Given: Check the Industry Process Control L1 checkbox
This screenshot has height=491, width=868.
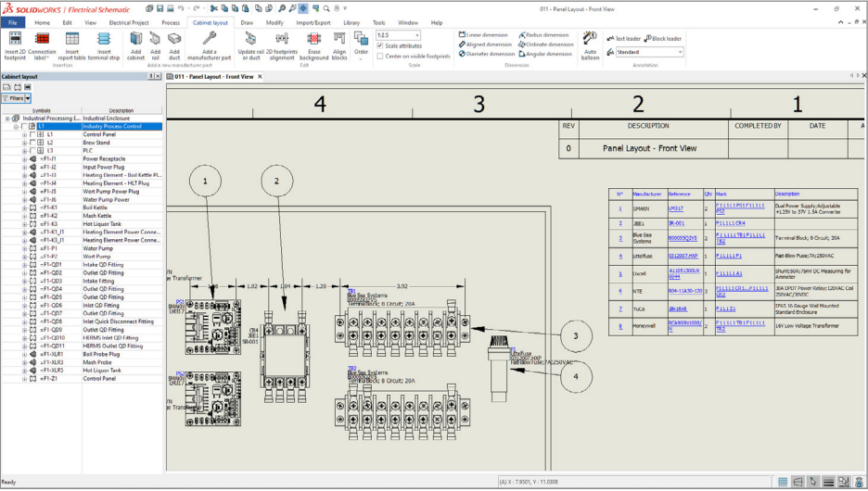Looking at the screenshot, I should pyautogui.click(x=24, y=127).
